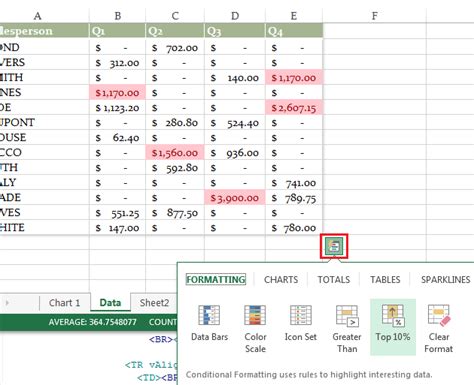Open the FORMATTING tab in Quick Analysis
Image resolution: width=474 pixels, height=385 pixels.
point(216,279)
